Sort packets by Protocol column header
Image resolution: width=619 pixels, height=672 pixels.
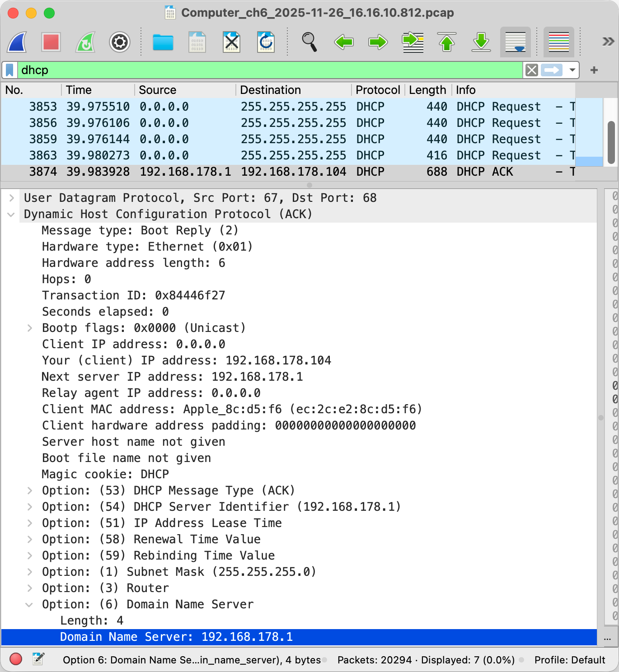click(377, 90)
